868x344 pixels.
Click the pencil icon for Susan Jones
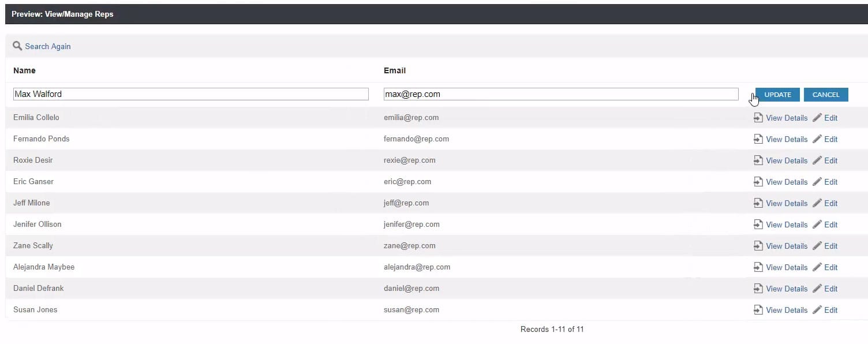[817, 310]
